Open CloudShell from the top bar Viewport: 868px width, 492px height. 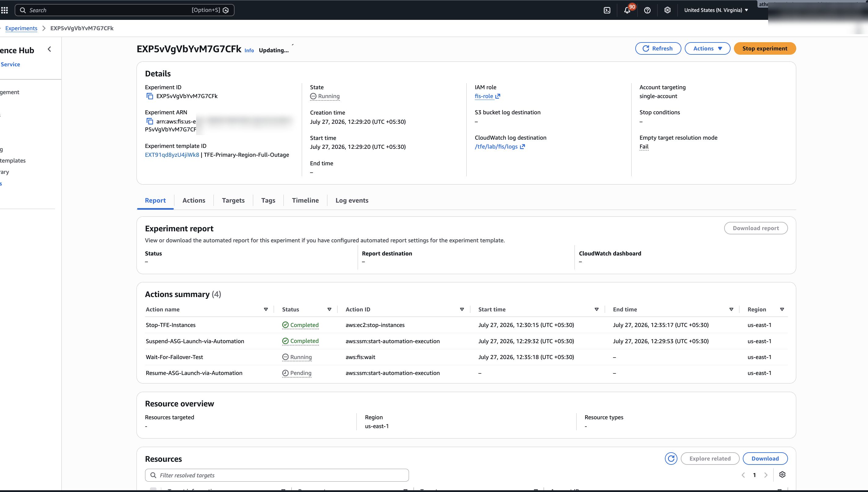(607, 10)
